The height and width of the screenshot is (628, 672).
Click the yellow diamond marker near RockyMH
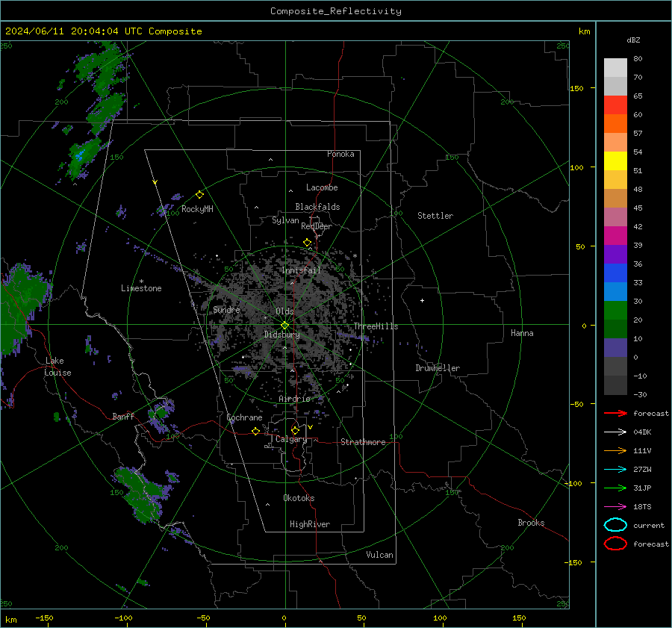pyautogui.click(x=199, y=195)
